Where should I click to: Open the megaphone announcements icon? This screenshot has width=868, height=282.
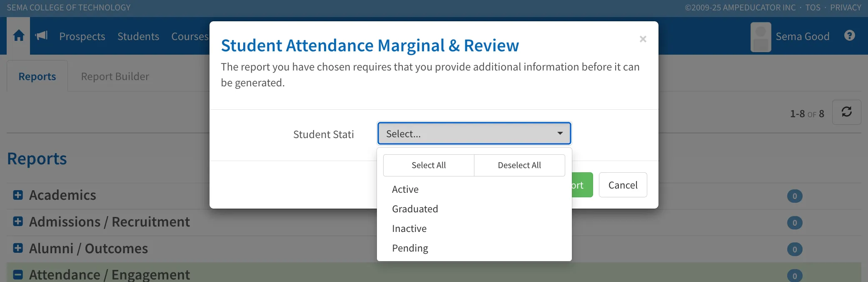pos(41,36)
